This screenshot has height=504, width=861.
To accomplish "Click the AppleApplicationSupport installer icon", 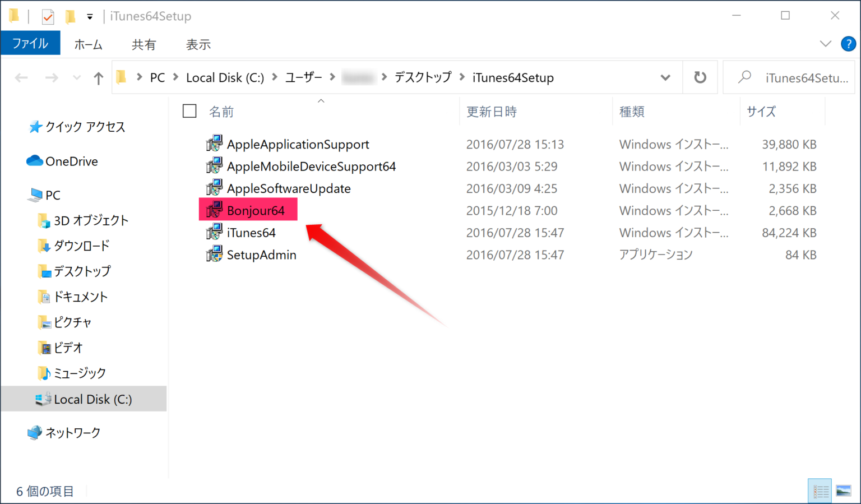I will tap(214, 144).
